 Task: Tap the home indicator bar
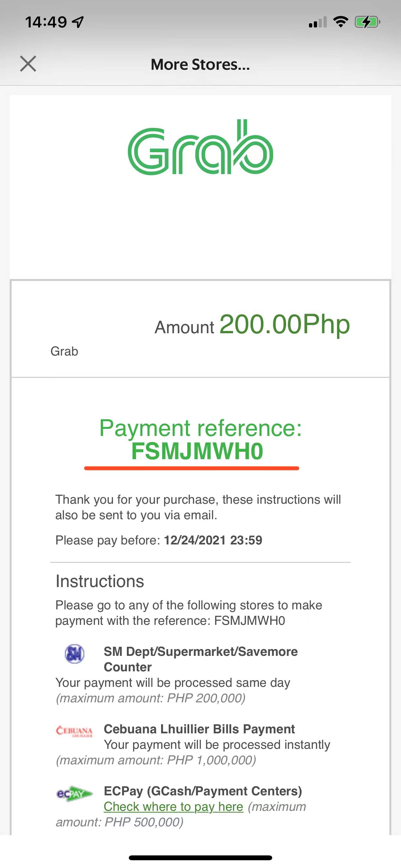[x=200, y=858]
